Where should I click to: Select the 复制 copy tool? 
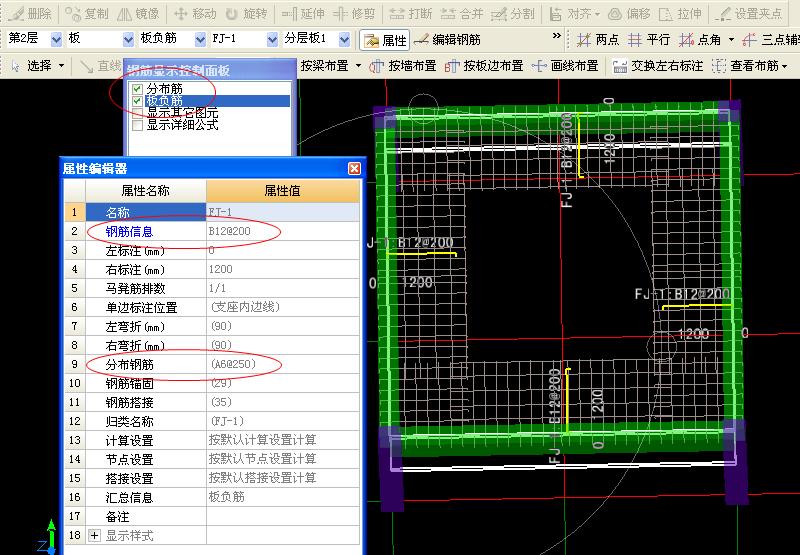coord(87,13)
